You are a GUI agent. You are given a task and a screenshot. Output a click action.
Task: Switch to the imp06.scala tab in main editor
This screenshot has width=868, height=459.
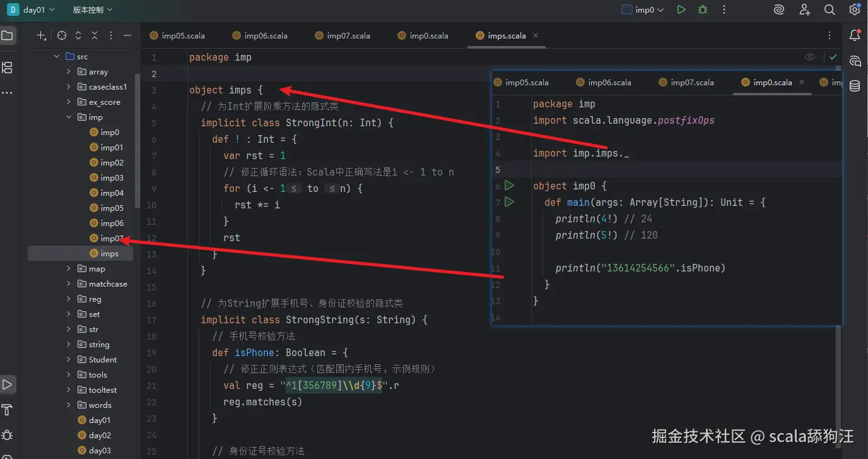point(260,35)
